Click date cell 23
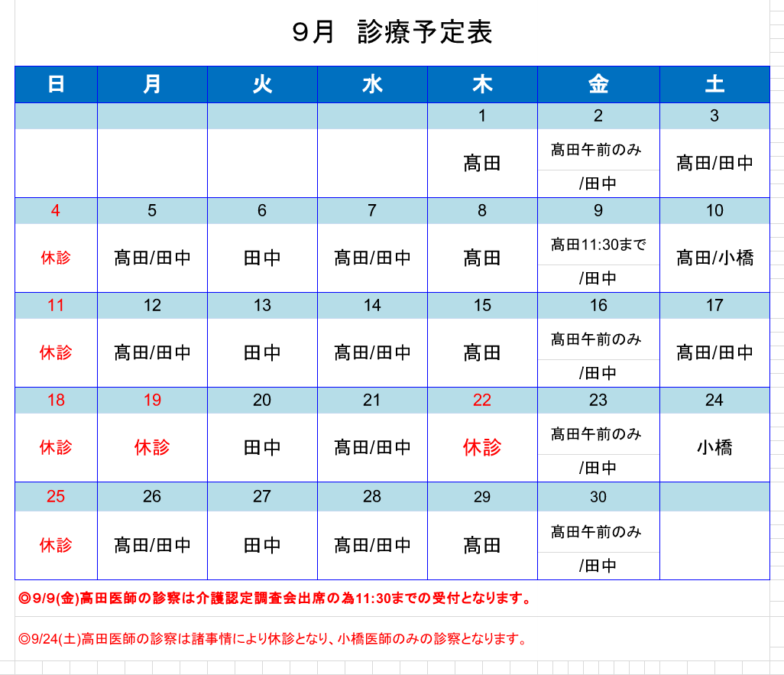784x675 pixels. point(598,401)
